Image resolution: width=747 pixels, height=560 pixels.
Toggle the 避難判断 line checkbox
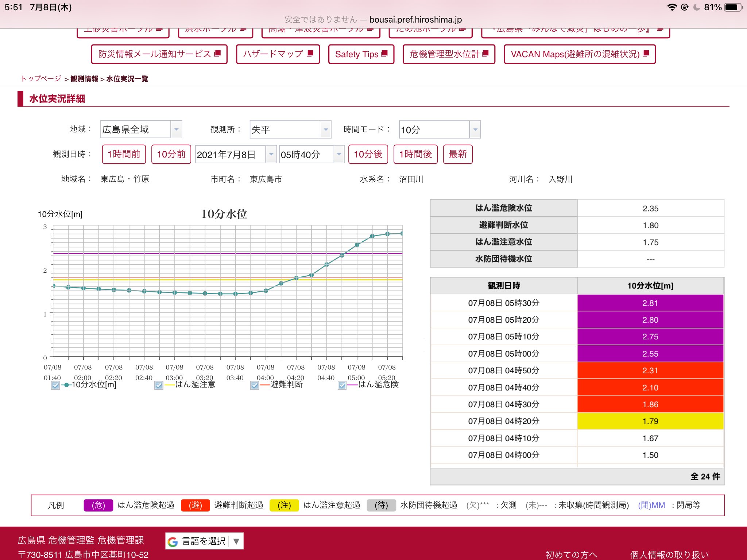coord(255,385)
